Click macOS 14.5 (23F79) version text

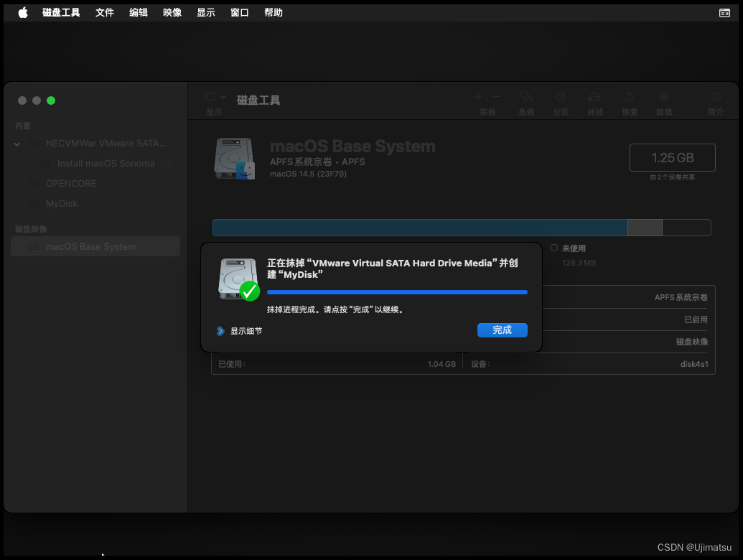(x=308, y=174)
